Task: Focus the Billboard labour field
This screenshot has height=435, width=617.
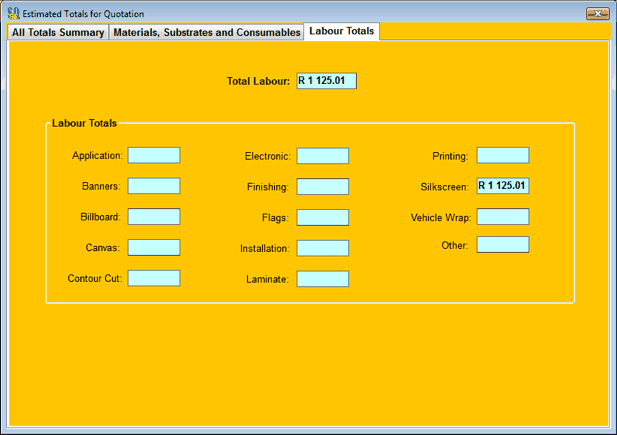Action: [x=154, y=217]
